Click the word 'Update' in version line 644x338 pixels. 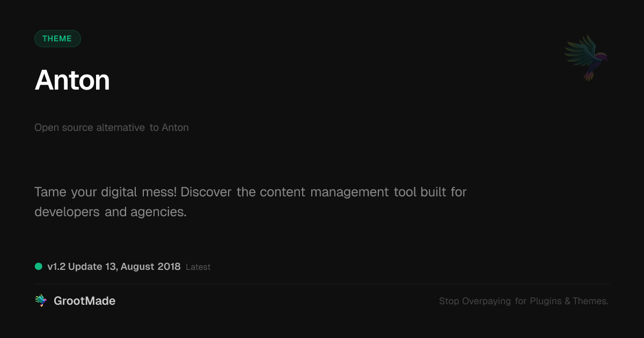coord(85,267)
